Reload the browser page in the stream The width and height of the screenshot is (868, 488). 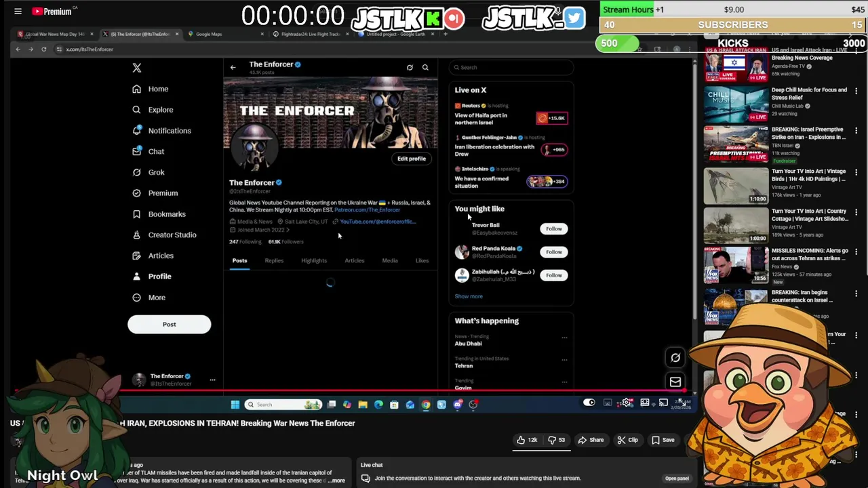click(43, 49)
